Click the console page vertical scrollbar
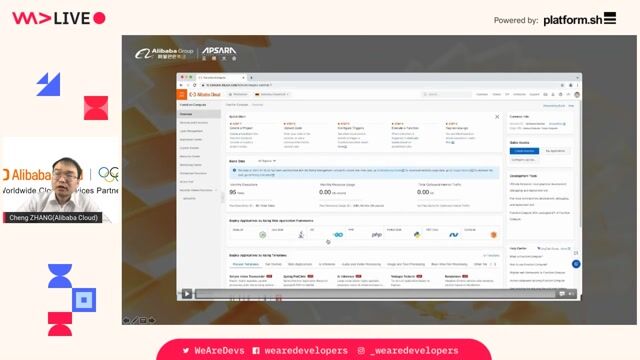640x360 pixels. click(580, 163)
